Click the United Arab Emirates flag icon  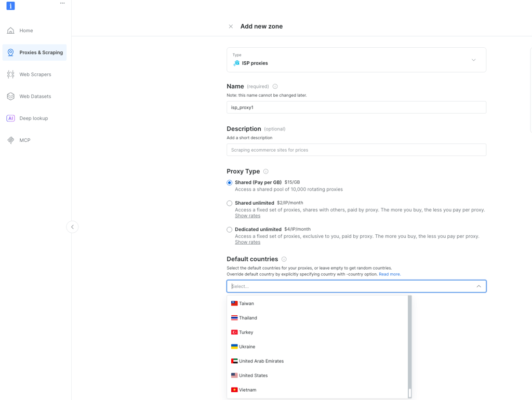click(234, 361)
